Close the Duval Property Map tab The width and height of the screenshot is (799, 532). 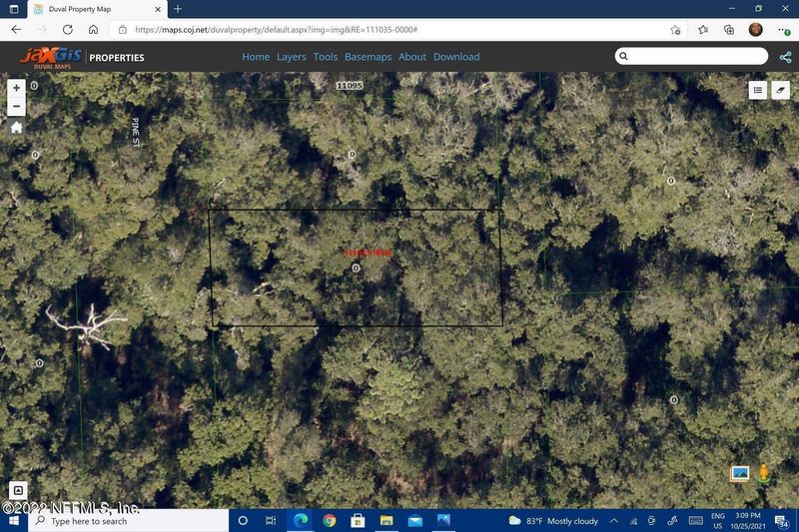pyautogui.click(x=158, y=9)
